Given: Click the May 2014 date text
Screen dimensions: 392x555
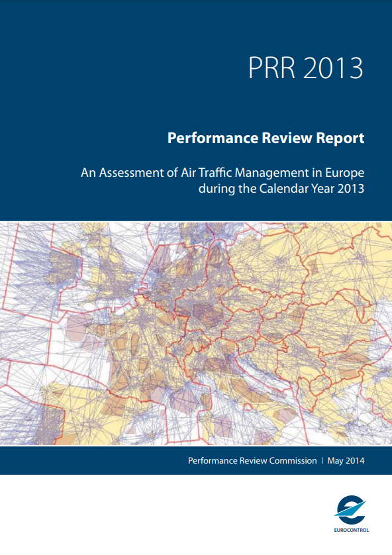Looking at the screenshot, I should [x=346, y=461].
